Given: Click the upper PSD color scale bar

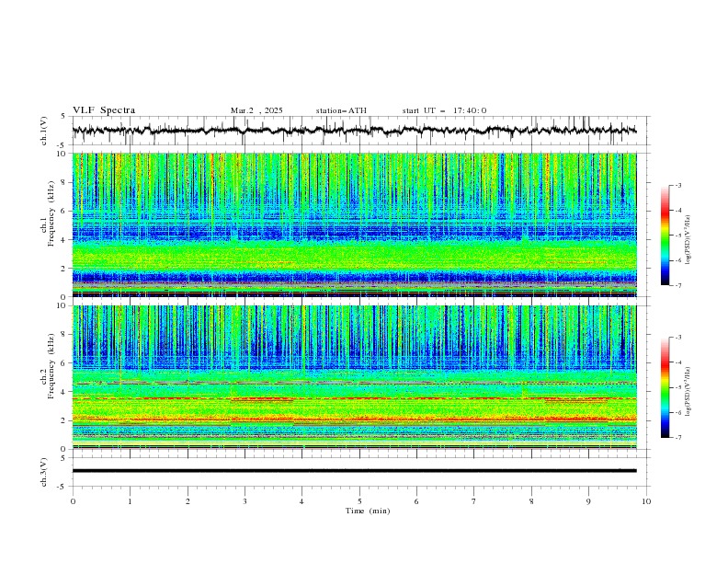Looking at the screenshot, I should [665, 236].
